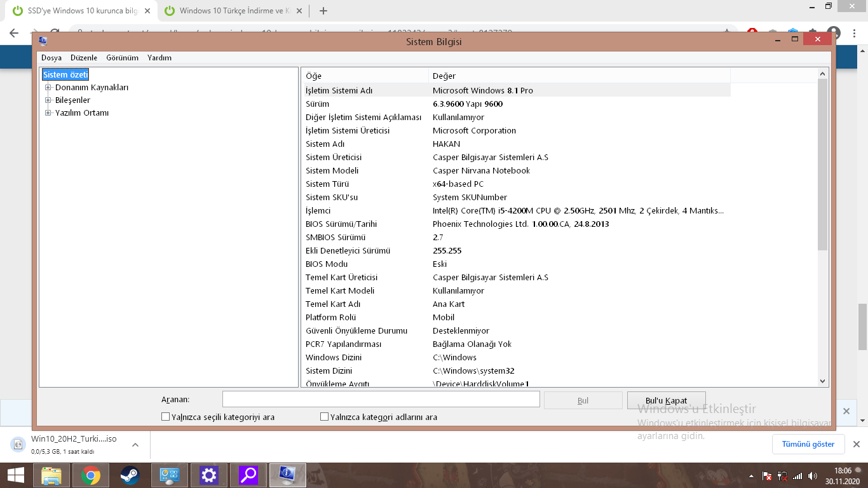
Task: Click the "Güvenli Önyükleme Durumu" row label
Action: pos(356,330)
